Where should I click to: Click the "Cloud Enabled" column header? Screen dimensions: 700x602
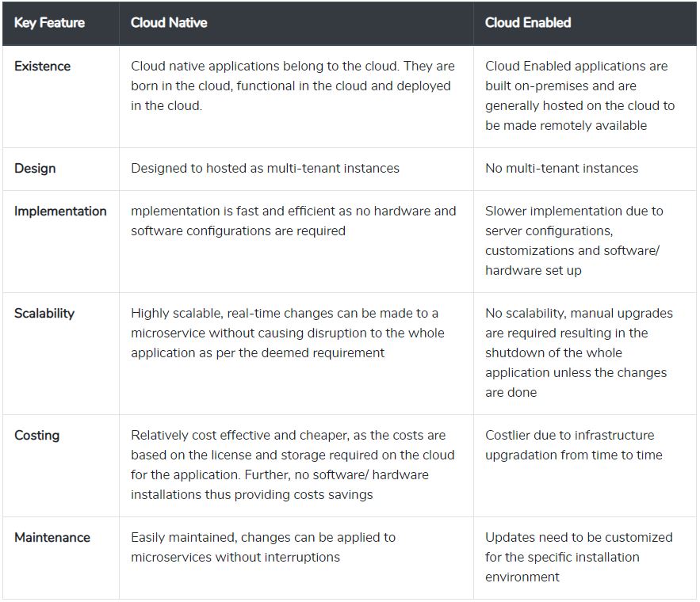(x=528, y=23)
